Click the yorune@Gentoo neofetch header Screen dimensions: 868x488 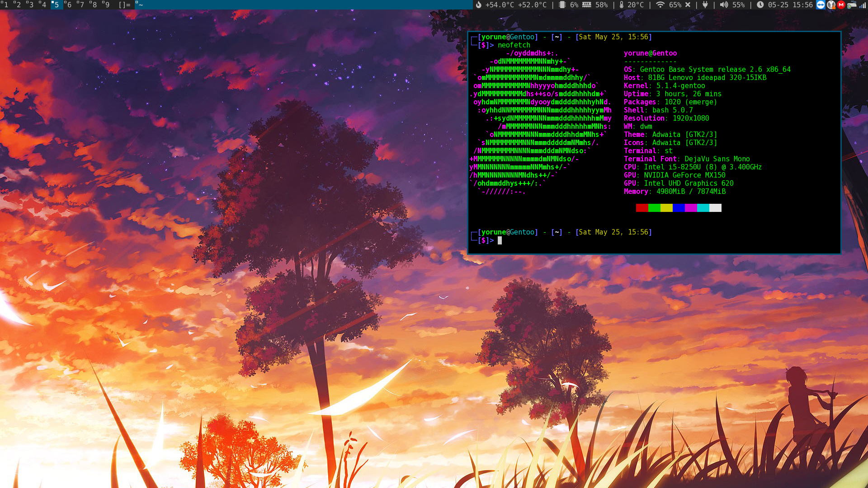(651, 53)
